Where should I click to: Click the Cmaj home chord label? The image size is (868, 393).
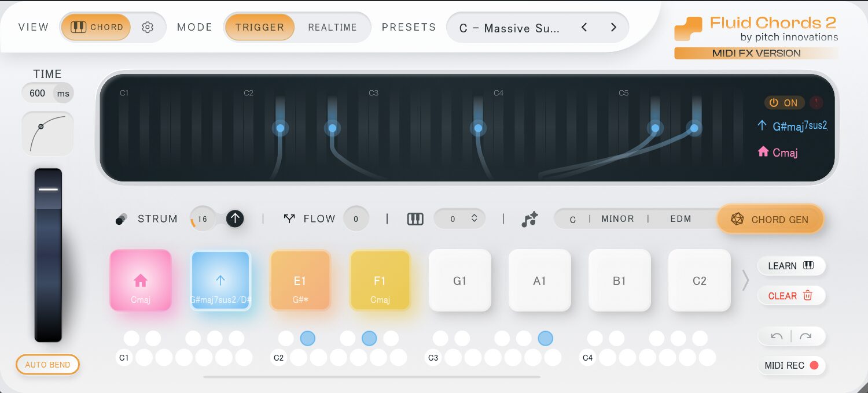pyautogui.click(x=785, y=153)
